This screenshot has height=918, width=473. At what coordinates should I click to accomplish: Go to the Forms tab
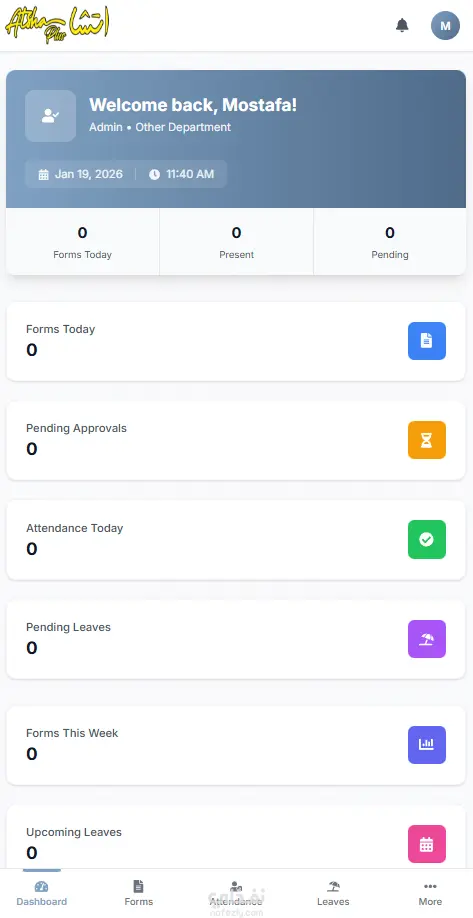tap(138, 893)
